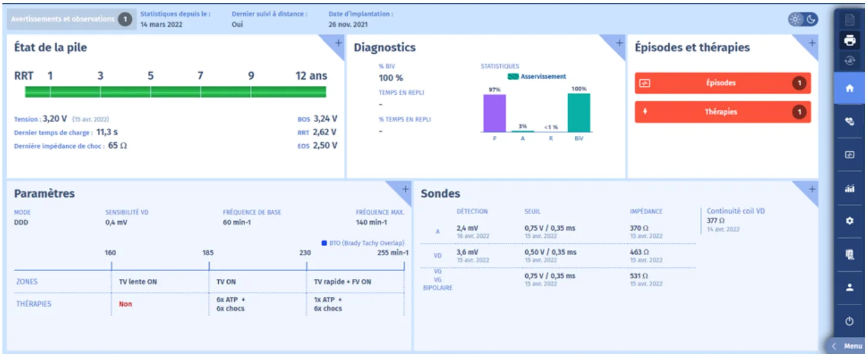Open the episodes screen icon in sidebar
This screenshot has height=357, width=868.
point(850,155)
